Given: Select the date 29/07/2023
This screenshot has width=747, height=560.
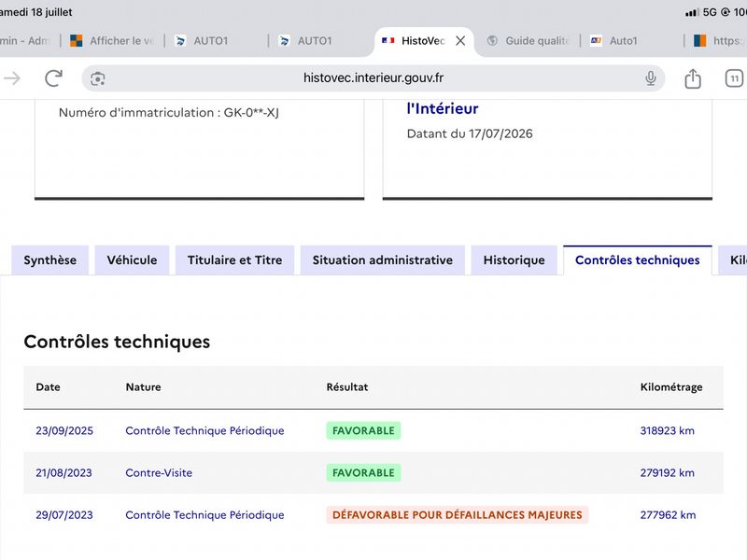Looking at the screenshot, I should 64,515.
